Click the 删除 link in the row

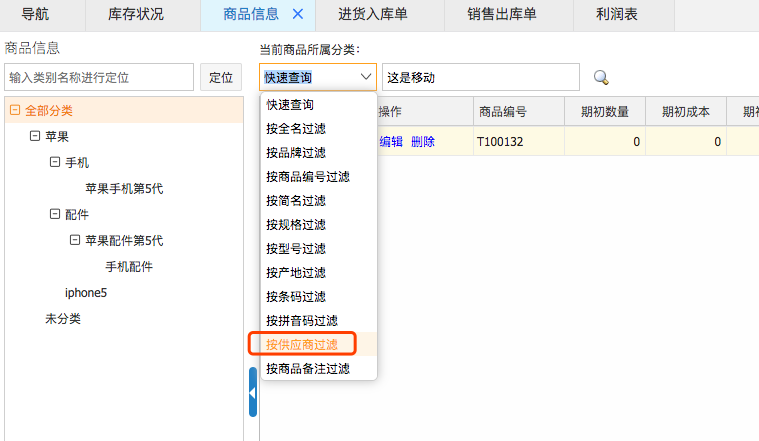(423, 142)
